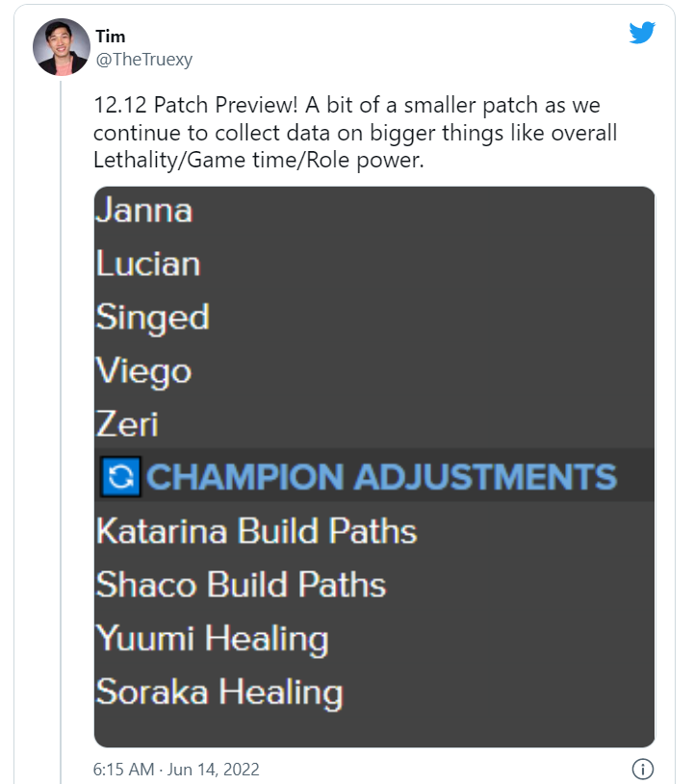Image resolution: width=694 pixels, height=784 pixels.
Task: Click the vertical thread line below avatar
Action: pyautogui.click(x=61, y=430)
